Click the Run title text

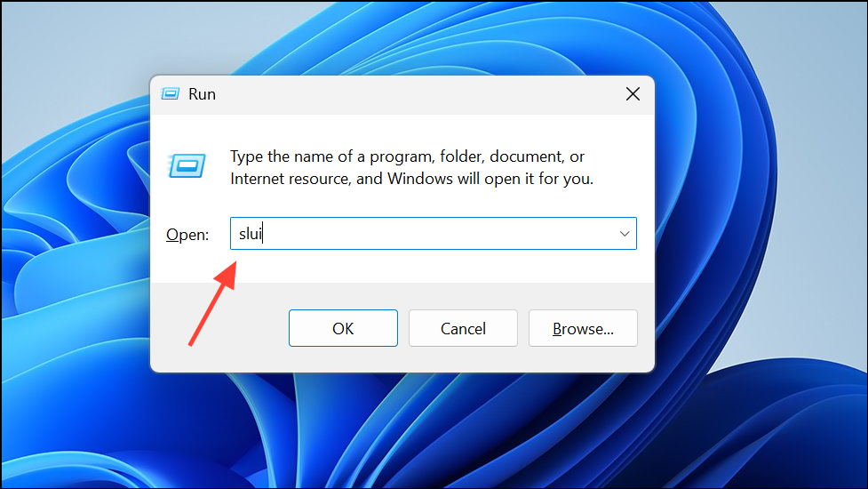click(x=202, y=94)
